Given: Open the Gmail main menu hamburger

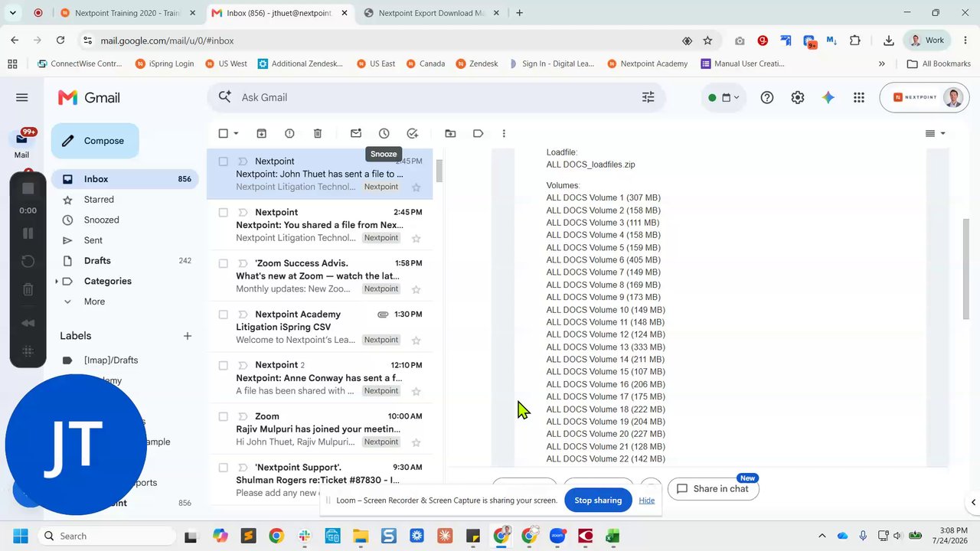Looking at the screenshot, I should coord(21,97).
